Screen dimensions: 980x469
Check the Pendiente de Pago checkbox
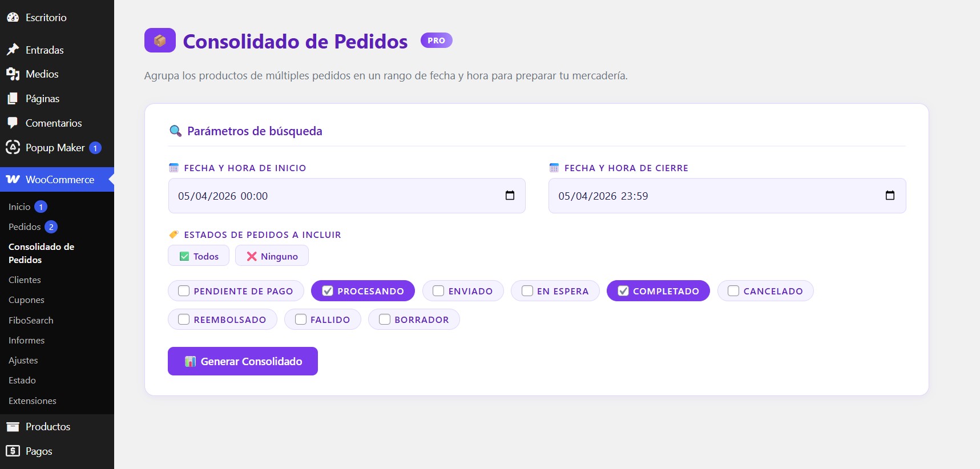(184, 291)
